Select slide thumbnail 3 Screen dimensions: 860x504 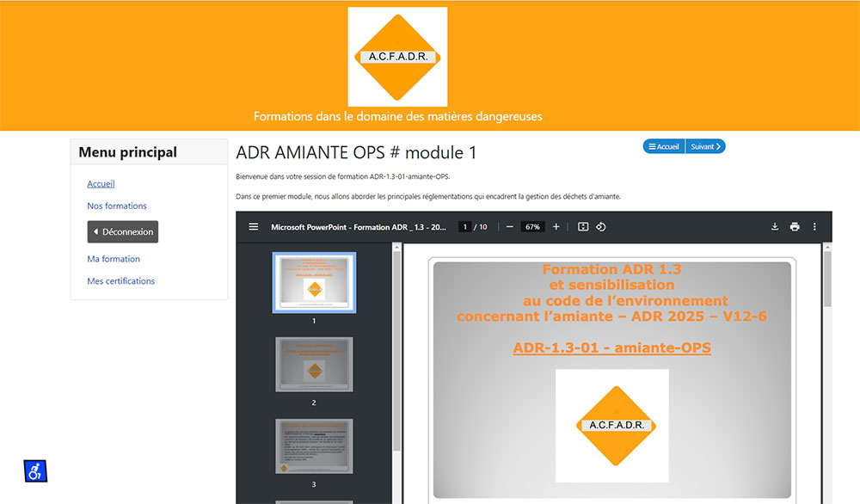(314, 446)
